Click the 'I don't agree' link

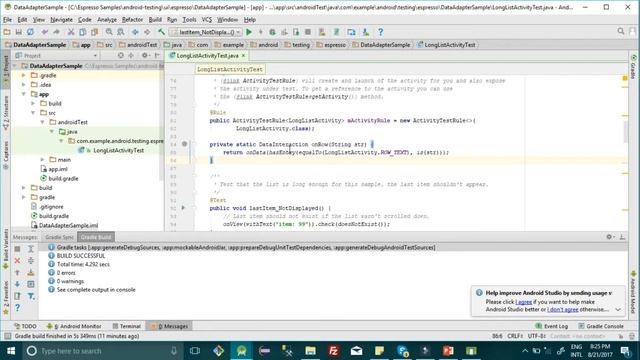tap(562, 309)
